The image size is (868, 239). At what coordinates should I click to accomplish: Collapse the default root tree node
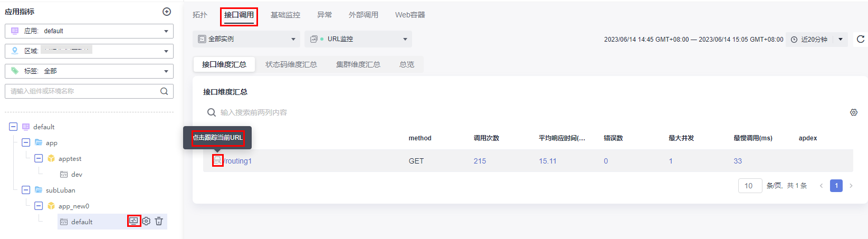(x=13, y=127)
